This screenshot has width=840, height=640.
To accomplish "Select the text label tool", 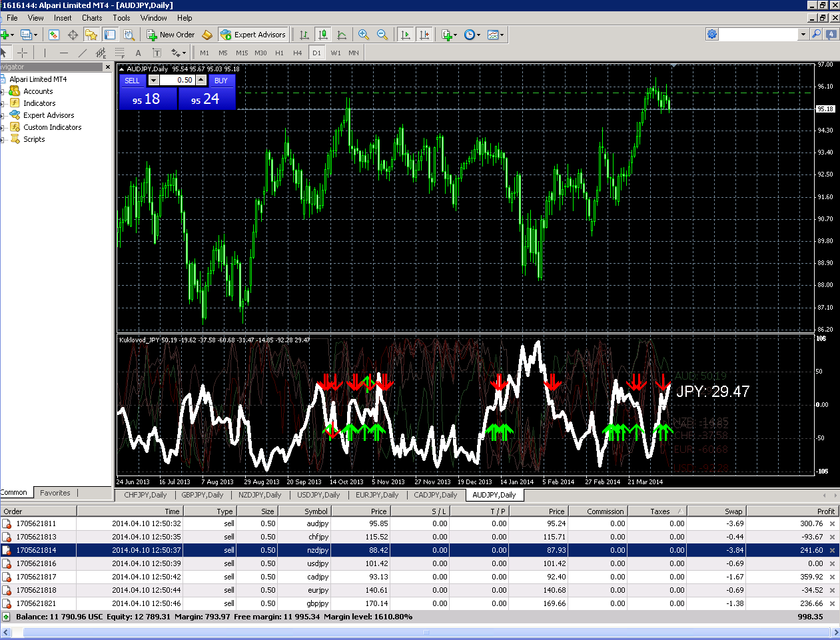I will (x=157, y=53).
